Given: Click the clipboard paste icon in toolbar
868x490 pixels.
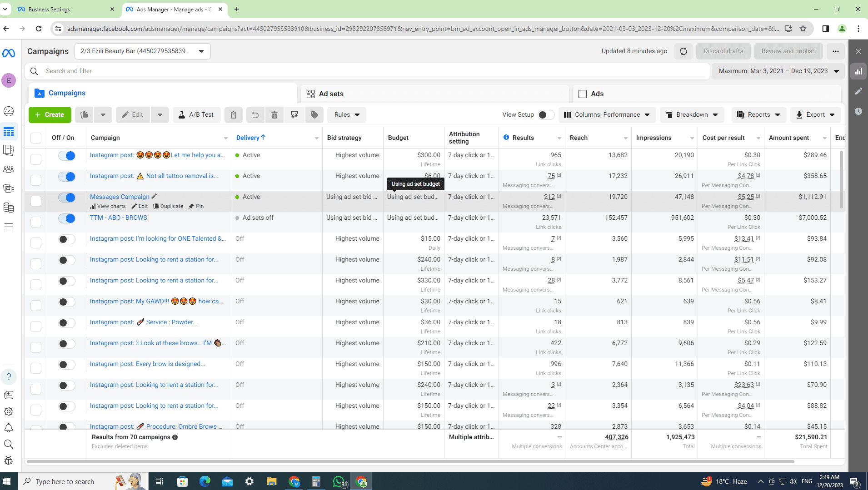Looking at the screenshot, I should point(234,115).
